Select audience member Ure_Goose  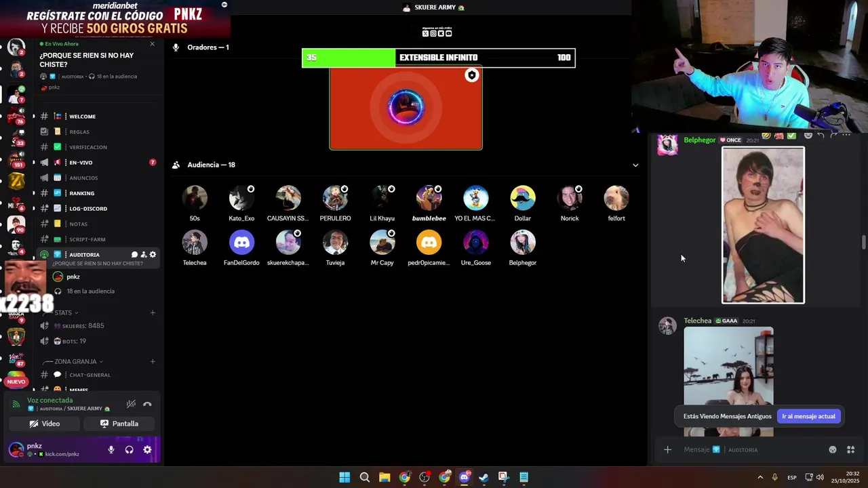coord(475,248)
